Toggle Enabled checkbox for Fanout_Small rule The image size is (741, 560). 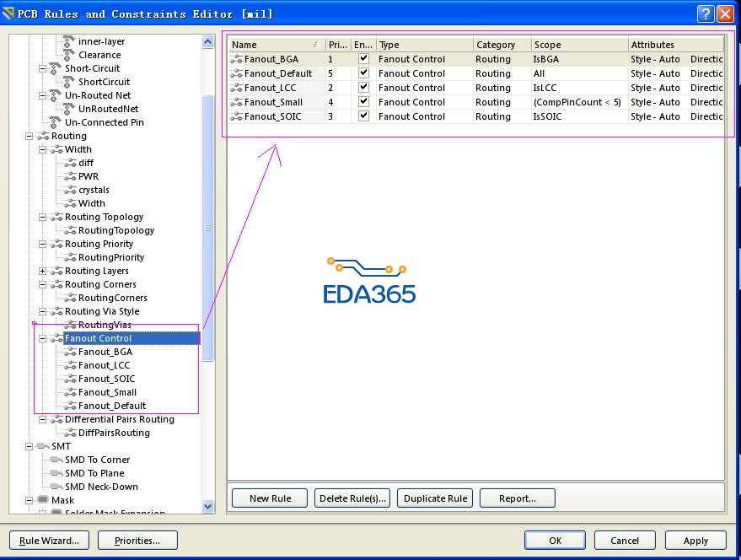point(363,101)
